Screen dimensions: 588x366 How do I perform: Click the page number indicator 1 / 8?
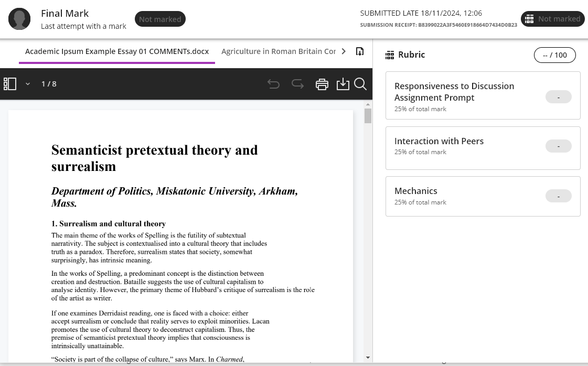pyautogui.click(x=49, y=84)
